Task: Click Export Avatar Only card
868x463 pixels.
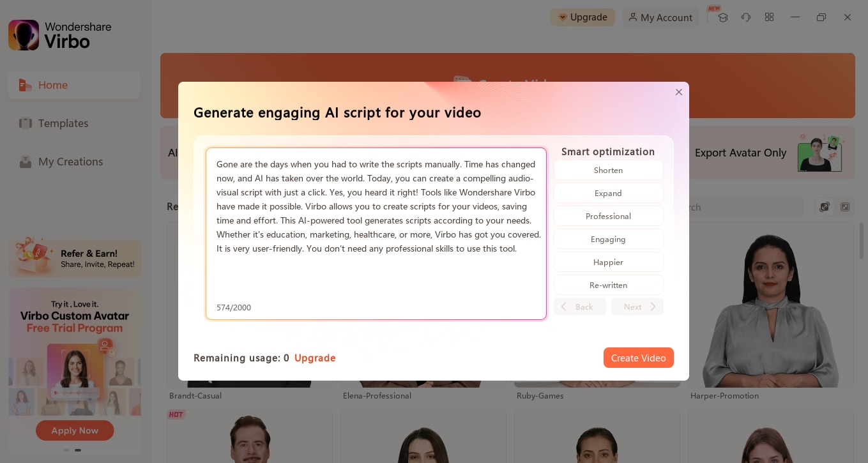Action: click(770, 153)
